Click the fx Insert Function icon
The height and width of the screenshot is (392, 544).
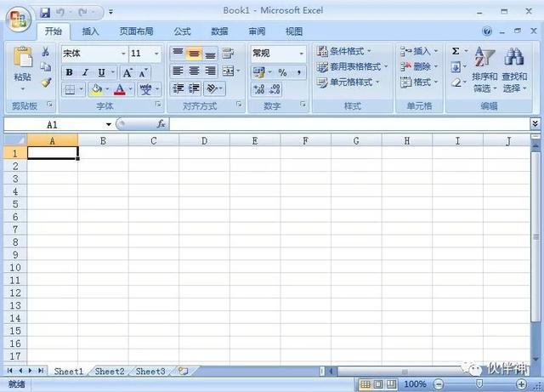point(161,124)
